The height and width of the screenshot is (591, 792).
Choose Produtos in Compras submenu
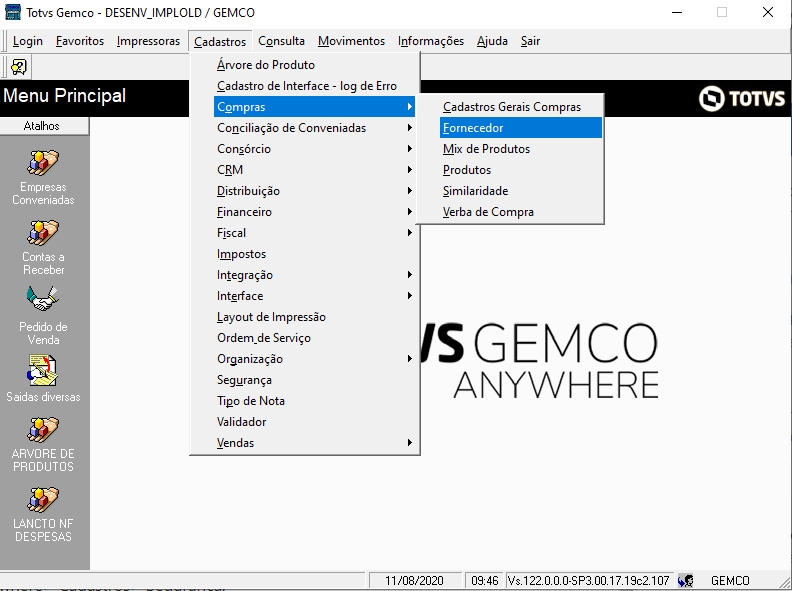coord(521,170)
